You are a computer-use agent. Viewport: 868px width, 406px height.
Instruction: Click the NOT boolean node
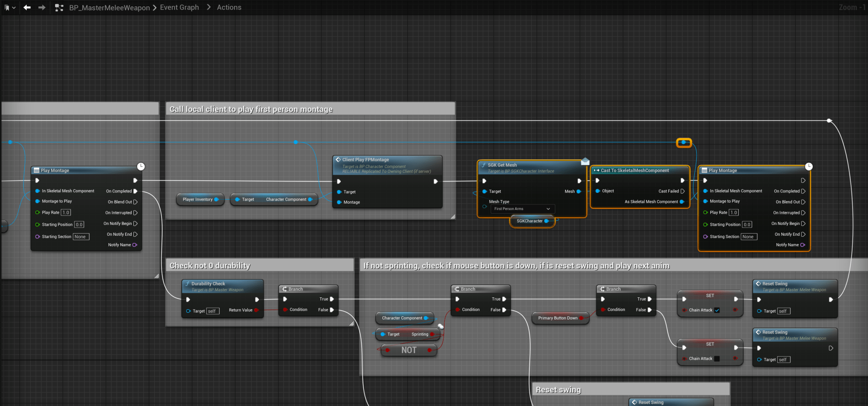[409, 350]
